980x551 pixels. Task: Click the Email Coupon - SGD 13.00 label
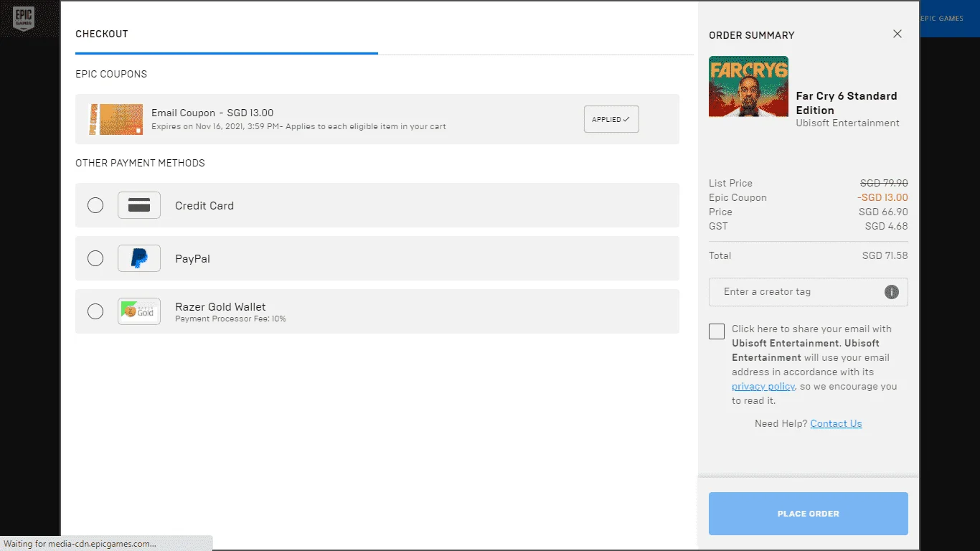click(212, 113)
